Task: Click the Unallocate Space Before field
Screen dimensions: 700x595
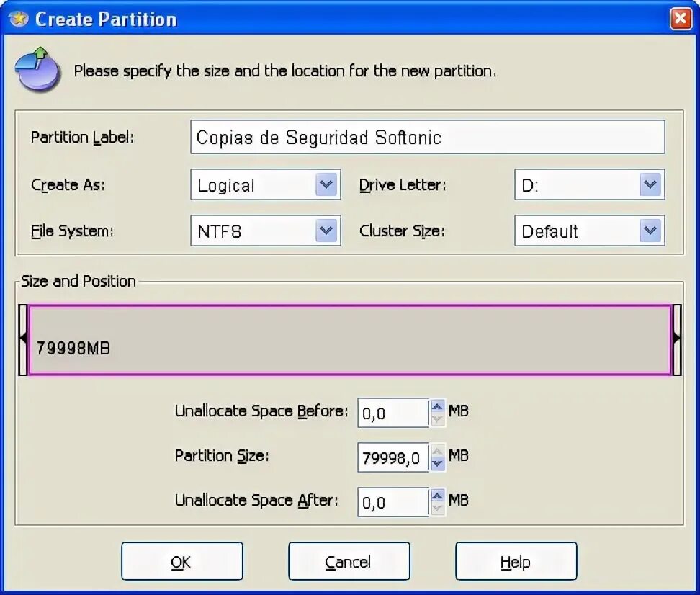Action: (393, 413)
